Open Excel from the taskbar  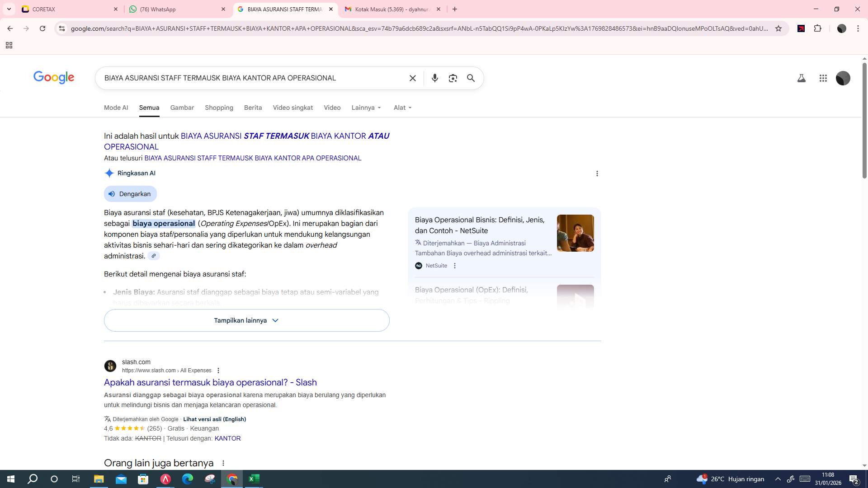(x=254, y=479)
